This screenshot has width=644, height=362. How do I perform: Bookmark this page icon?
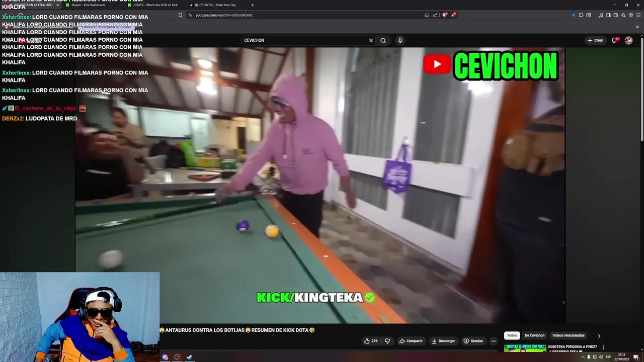point(180,15)
